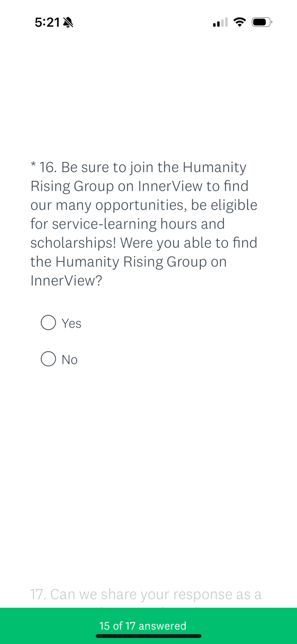Select the No radio button circle

(48, 359)
